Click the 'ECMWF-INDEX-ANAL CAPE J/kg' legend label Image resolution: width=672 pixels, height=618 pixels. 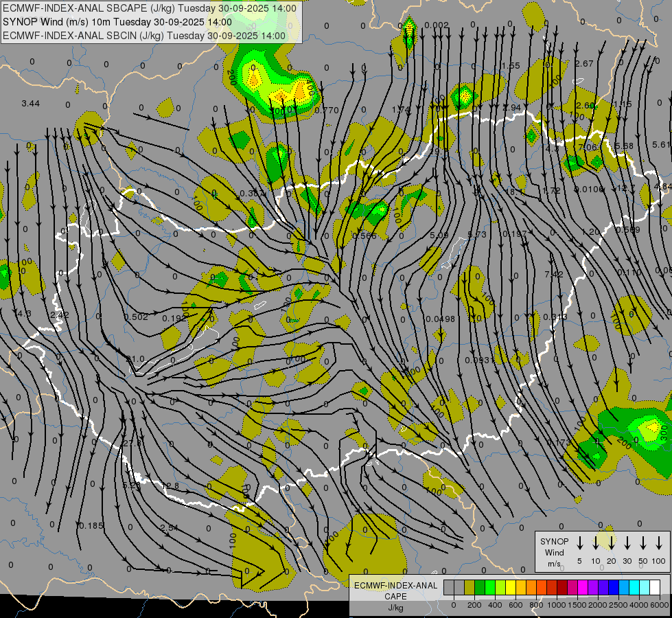[395, 596]
